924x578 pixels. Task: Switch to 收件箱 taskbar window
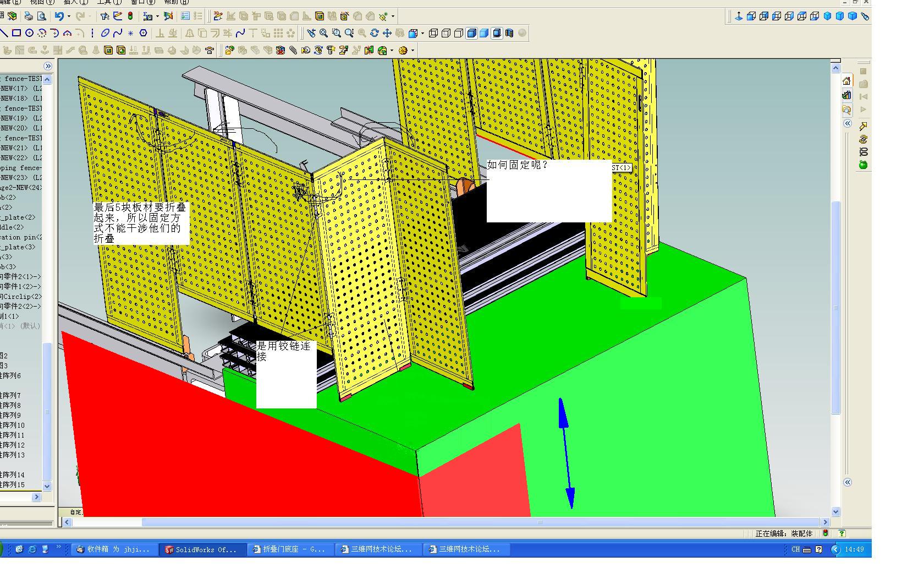115,549
